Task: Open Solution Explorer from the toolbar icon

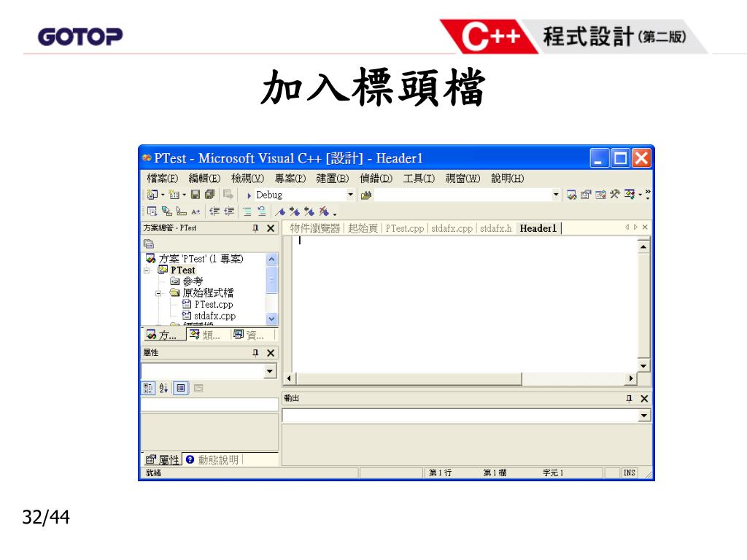Action: (572, 195)
